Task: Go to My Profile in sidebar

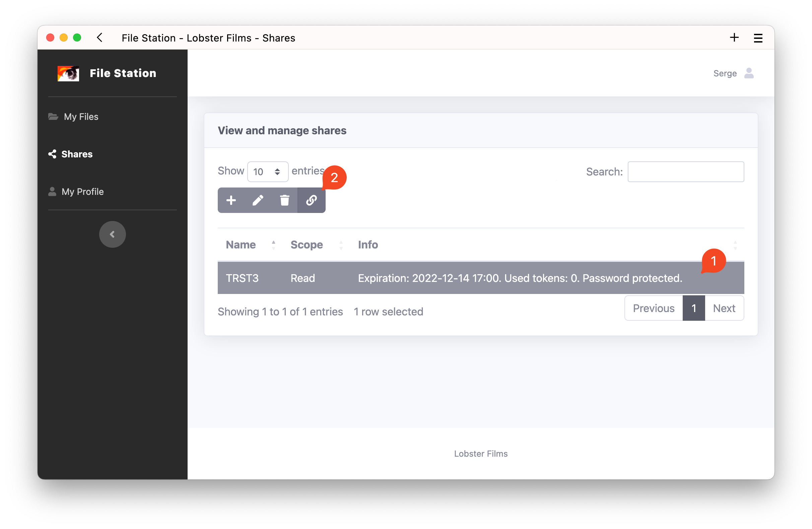Action: 82,192
